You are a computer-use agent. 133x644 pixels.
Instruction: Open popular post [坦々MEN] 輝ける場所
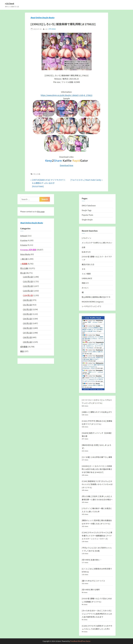pos(91,590)
